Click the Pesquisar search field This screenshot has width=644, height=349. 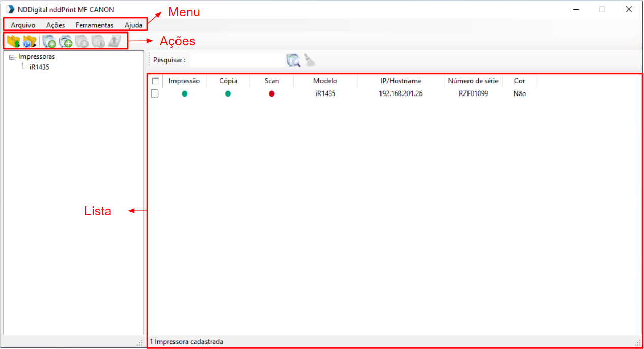point(237,60)
